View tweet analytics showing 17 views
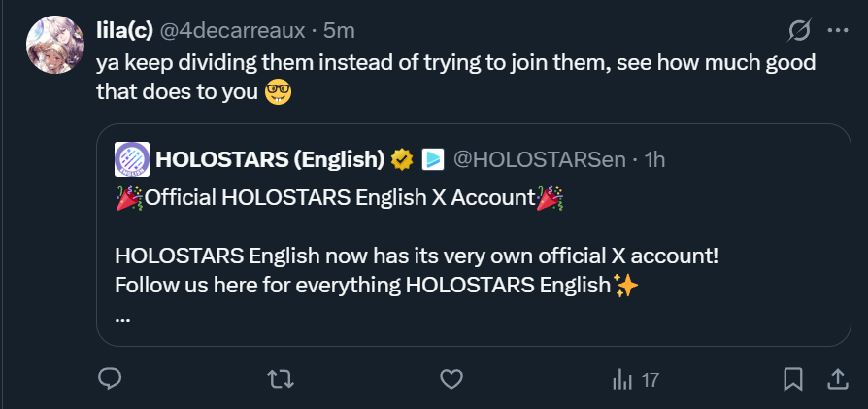 636,380
